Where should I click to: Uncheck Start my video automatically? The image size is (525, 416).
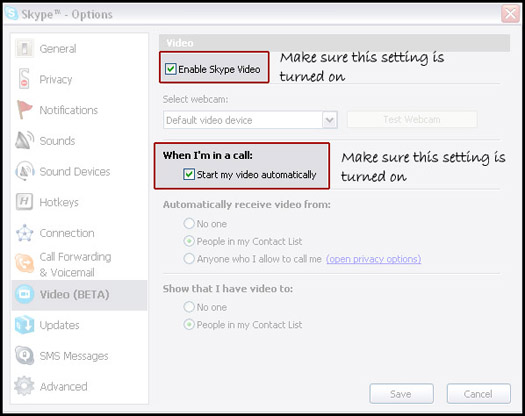click(x=189, y=174)
